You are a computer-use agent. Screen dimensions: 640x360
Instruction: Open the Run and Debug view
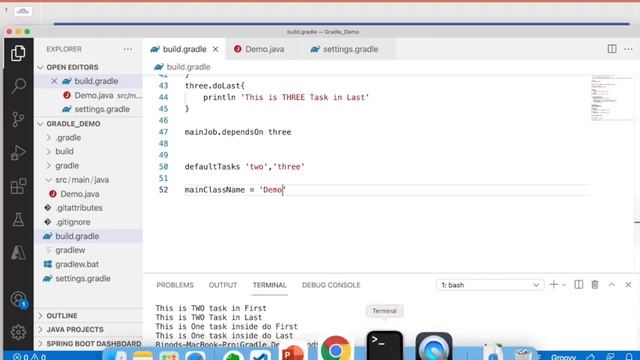coord(18,153)
